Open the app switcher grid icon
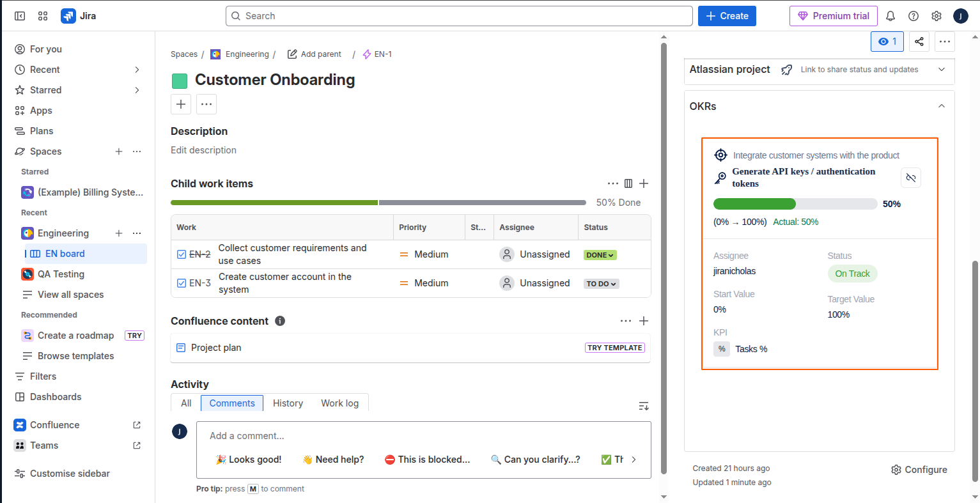980x503 pixels. click(x=43, y=16)
